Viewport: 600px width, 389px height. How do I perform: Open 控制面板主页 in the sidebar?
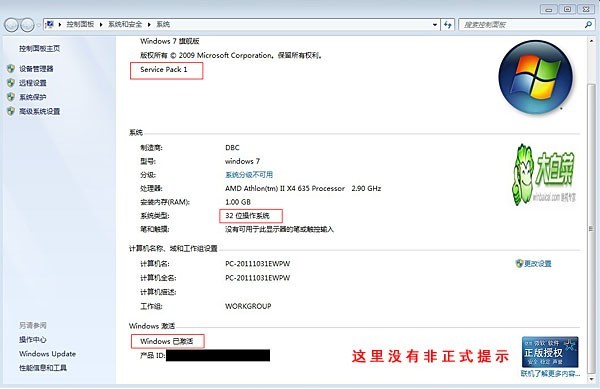click(39, 49)
